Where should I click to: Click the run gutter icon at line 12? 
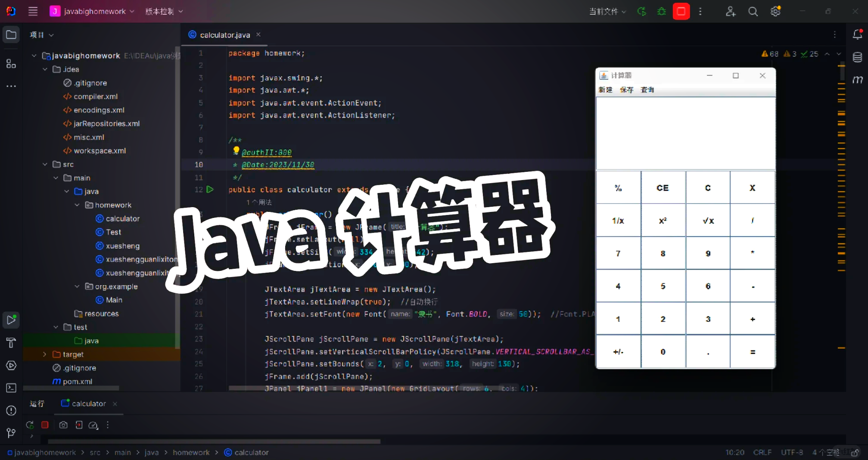(210, 190)
